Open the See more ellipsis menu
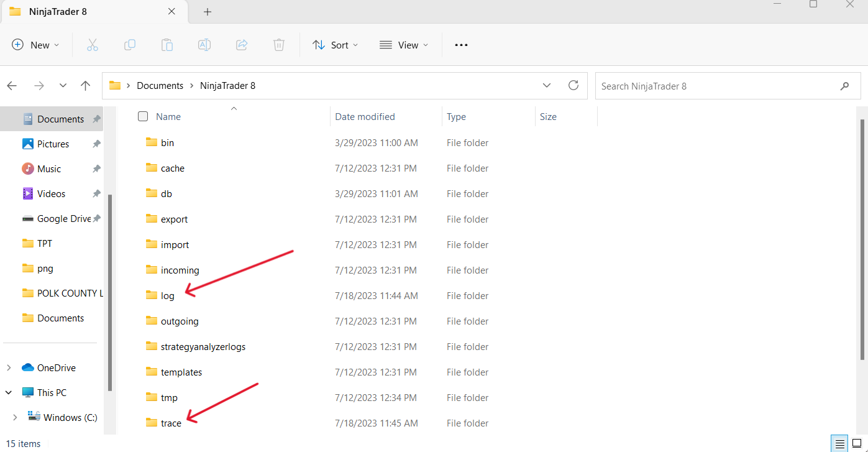 click(x=461, y=45)
